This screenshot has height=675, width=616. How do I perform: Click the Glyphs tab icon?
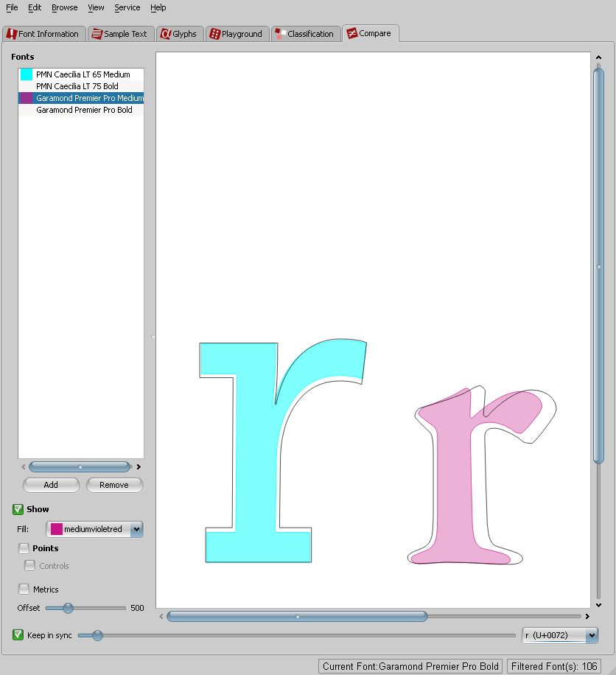coord(166,34)
